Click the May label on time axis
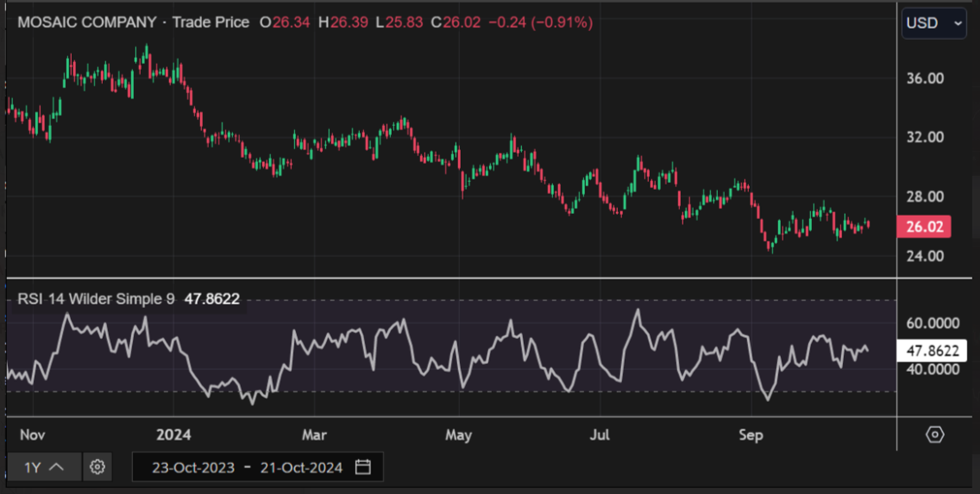The height and width of the screenshot is (494, 980). point(458,435)
